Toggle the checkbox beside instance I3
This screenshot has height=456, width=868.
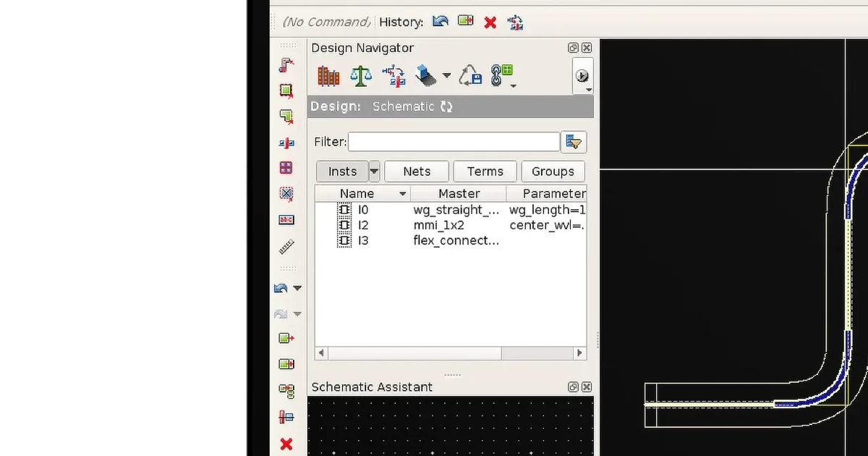pyautogui.click(x=344, y=240)
